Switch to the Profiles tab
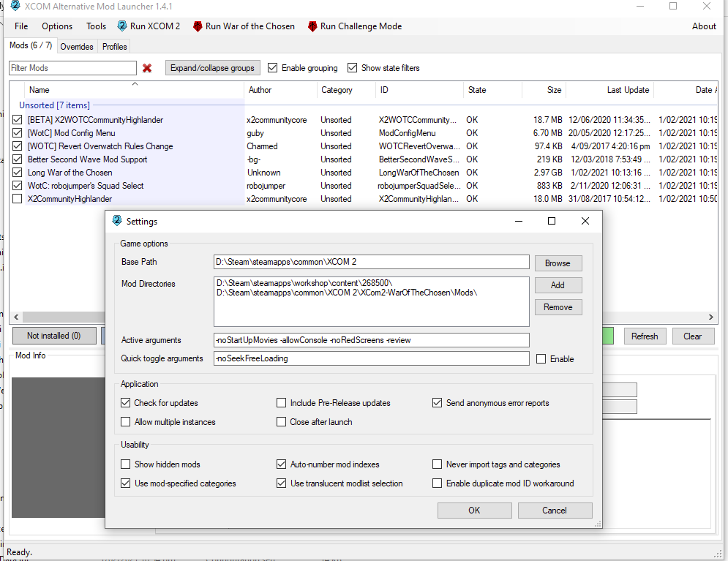The height and width of the screenshot is (561, 728). (x=115, y=47)
